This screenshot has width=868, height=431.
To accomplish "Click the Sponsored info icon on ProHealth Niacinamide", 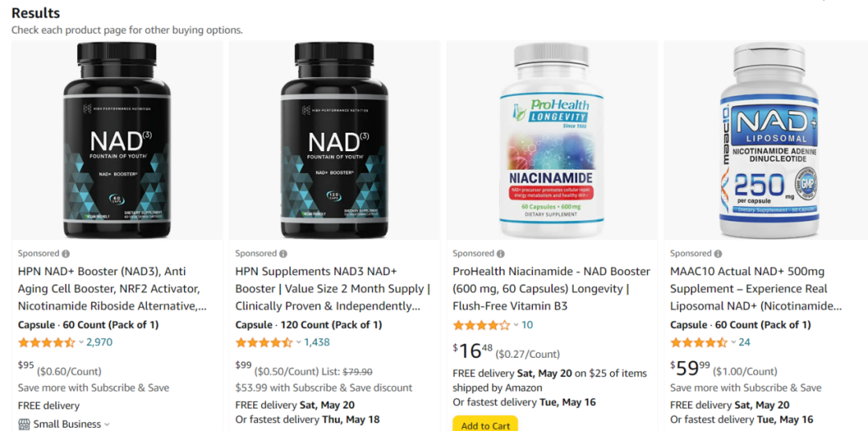I will 501,254.
